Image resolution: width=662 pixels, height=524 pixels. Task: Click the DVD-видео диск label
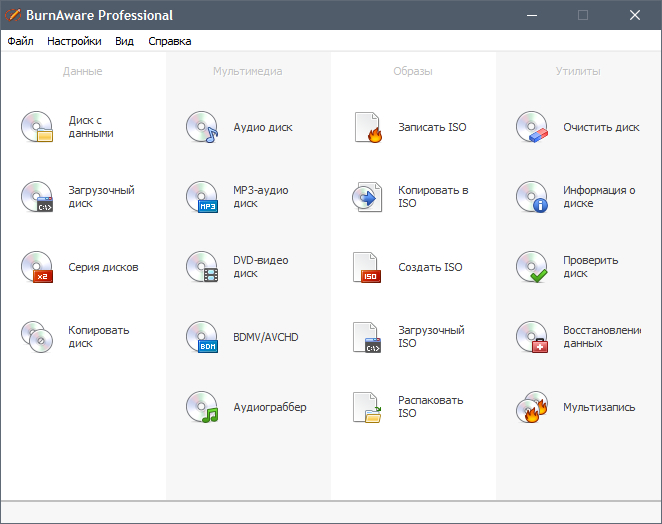(x=260, y=267)
